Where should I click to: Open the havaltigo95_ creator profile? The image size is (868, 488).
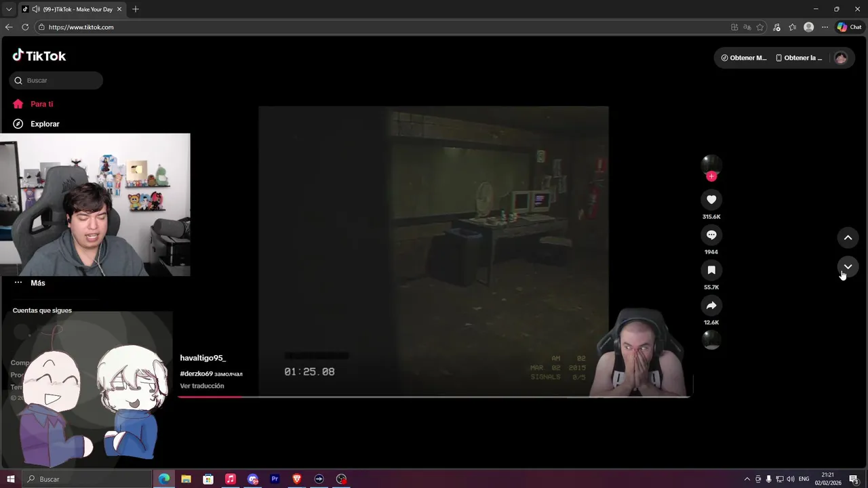coord(203,358)
